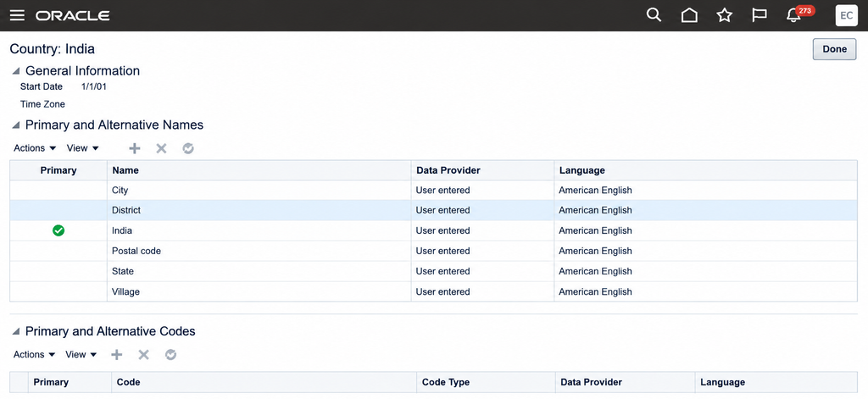Select the Postal code row
The image size is (868, 399).
433,252
